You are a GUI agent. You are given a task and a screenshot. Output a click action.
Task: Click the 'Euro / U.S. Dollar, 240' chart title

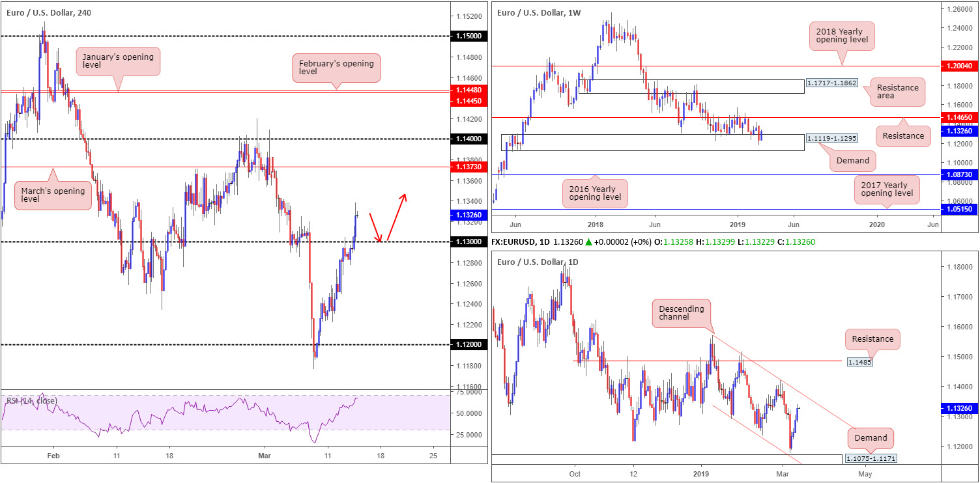click(50, 12)
